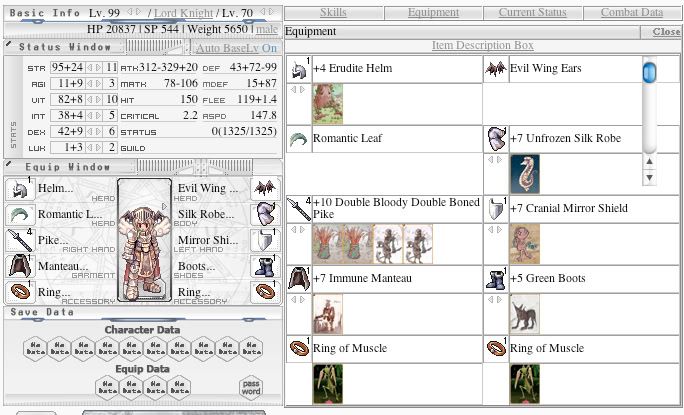Toggle the male gender link
This screenshot has height=415, width=684.
click(266, 31)
